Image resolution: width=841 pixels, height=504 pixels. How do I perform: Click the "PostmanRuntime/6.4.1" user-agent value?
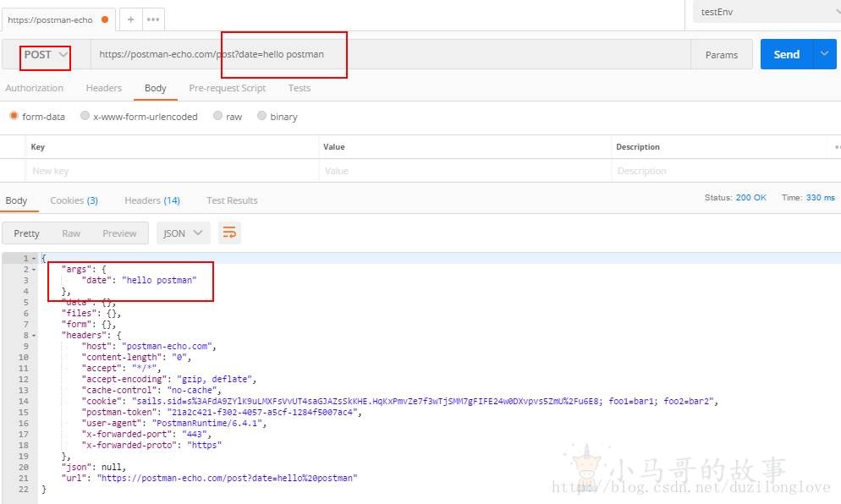pyautogui.click(x=207, y=423)
